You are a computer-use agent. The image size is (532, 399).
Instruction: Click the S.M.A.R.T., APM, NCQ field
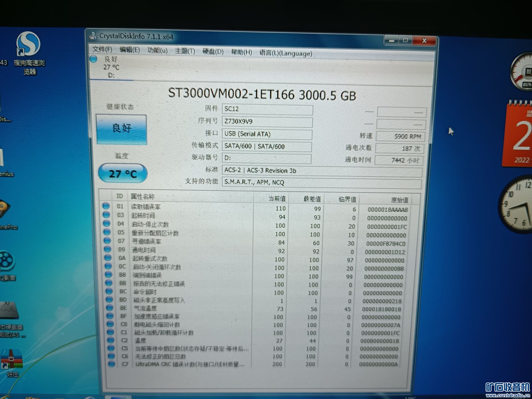click(x=322, y=183)
